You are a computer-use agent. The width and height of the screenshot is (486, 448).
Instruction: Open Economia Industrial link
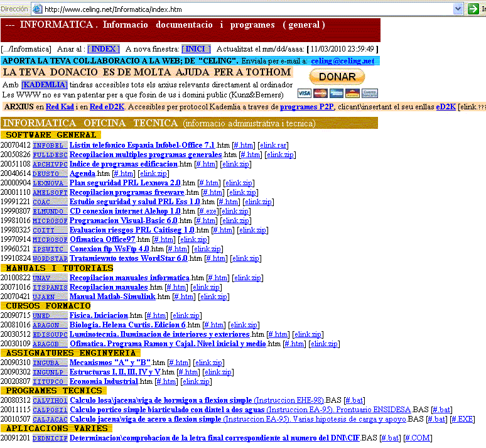coord(104,381)
